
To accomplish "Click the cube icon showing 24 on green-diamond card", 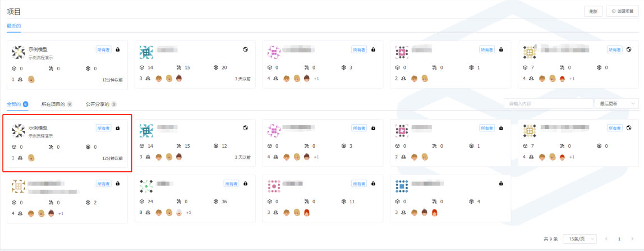I will [x=142, y=202].
